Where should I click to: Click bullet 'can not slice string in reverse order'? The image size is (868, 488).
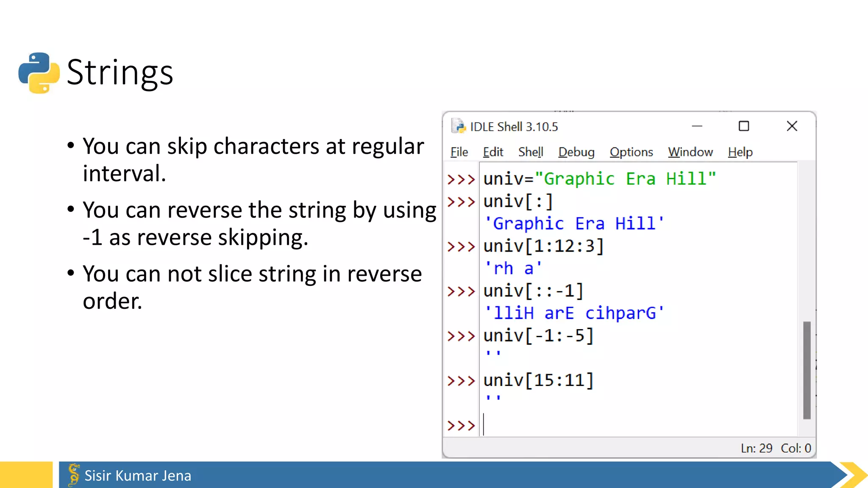[x=252, y=287]
